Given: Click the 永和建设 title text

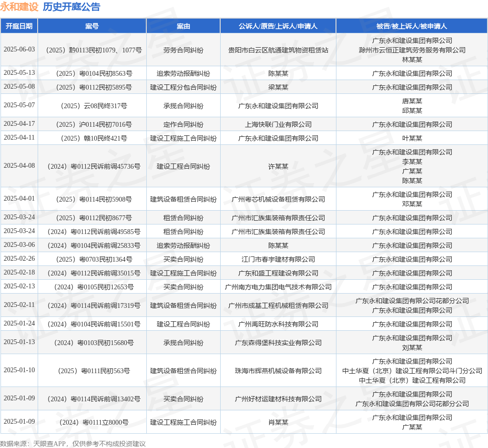Looking at the screenshot, I should [19, 7].
